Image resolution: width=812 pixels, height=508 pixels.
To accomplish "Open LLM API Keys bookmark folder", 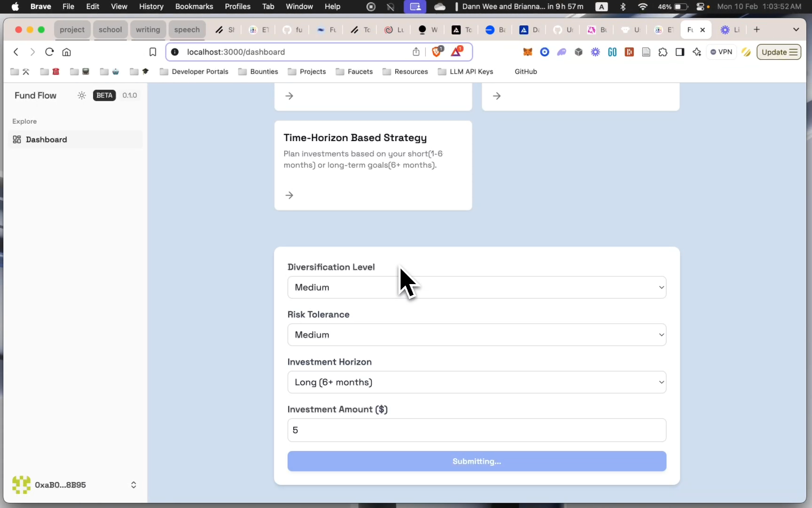I will pos(466,71).
